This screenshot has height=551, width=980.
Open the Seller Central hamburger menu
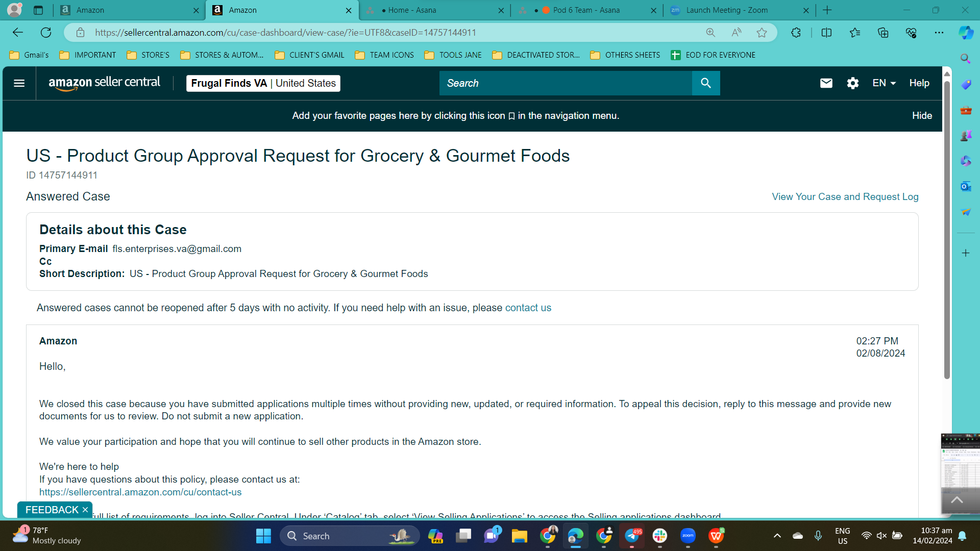19,83
